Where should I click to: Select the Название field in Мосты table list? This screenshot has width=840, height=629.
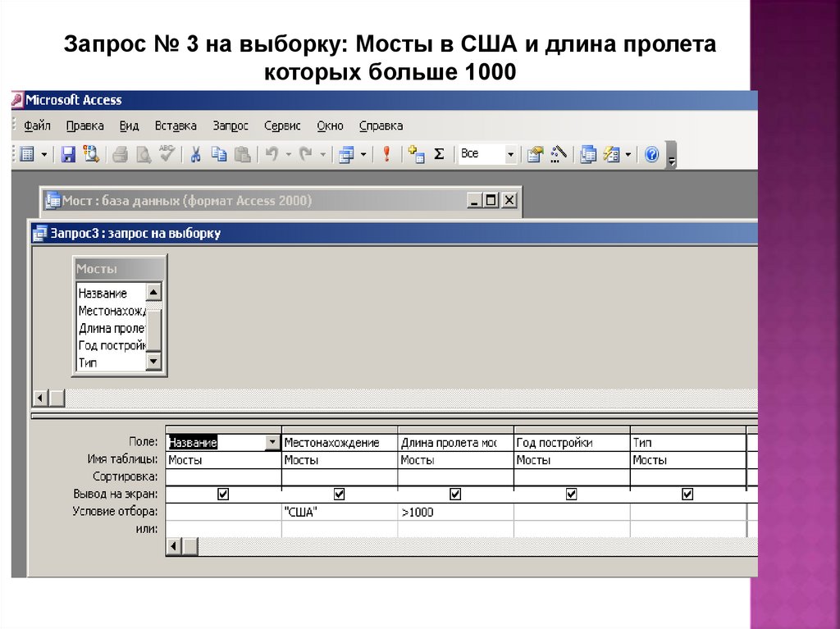[103, 293]
